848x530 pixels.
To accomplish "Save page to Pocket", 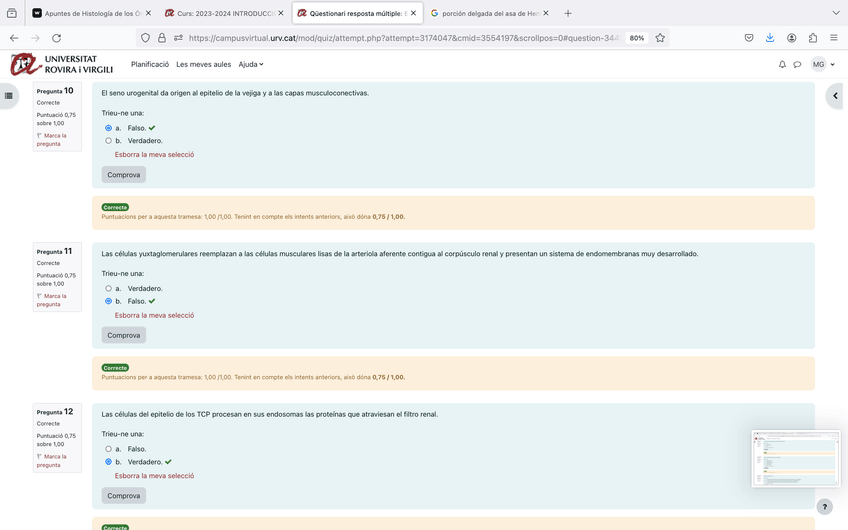I will 749,38.
